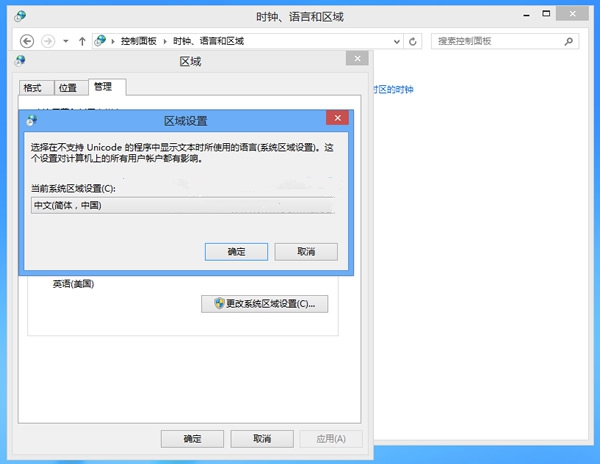The width and height of the screenshot is (600, 464).
Task: Click the magnifier icon in the search box
Action: click(568, 41)
